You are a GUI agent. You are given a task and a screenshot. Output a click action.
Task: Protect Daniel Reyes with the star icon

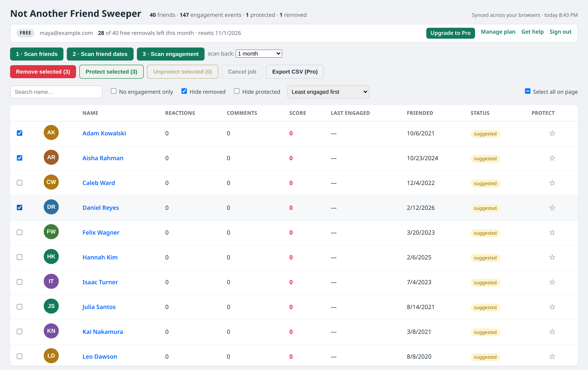552,208
